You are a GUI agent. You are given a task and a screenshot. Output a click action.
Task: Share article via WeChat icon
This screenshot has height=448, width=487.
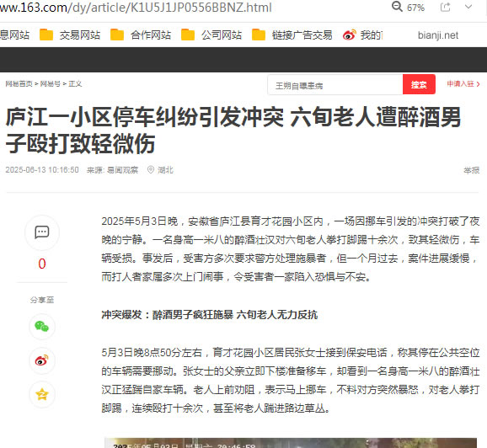click(42, 327)
